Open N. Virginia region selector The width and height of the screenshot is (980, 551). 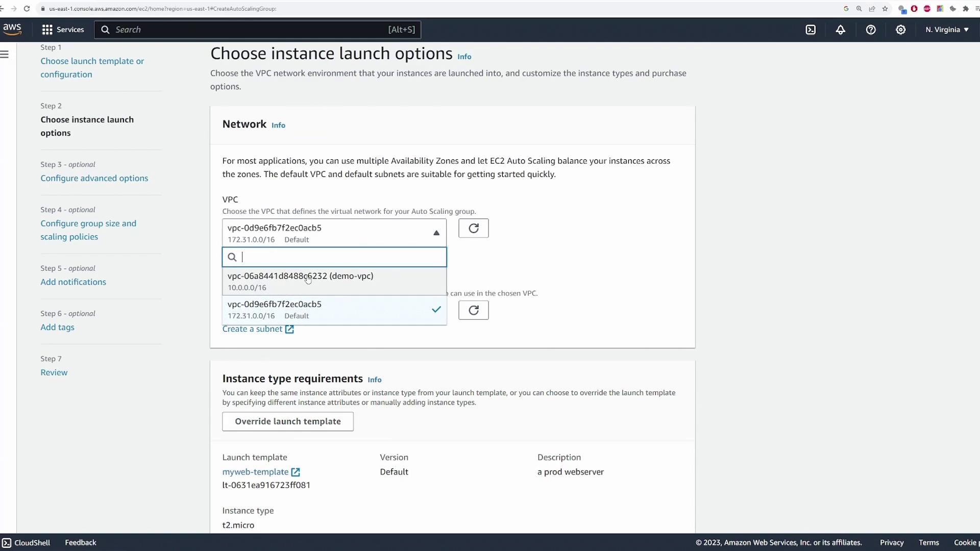947,30
